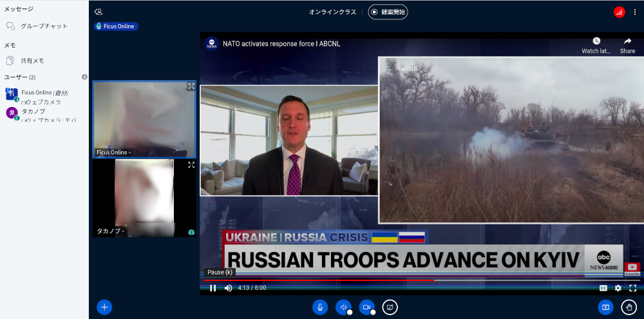Add the video to Watch later
Screen dimensions: 644x319
(x=596, y=45)
